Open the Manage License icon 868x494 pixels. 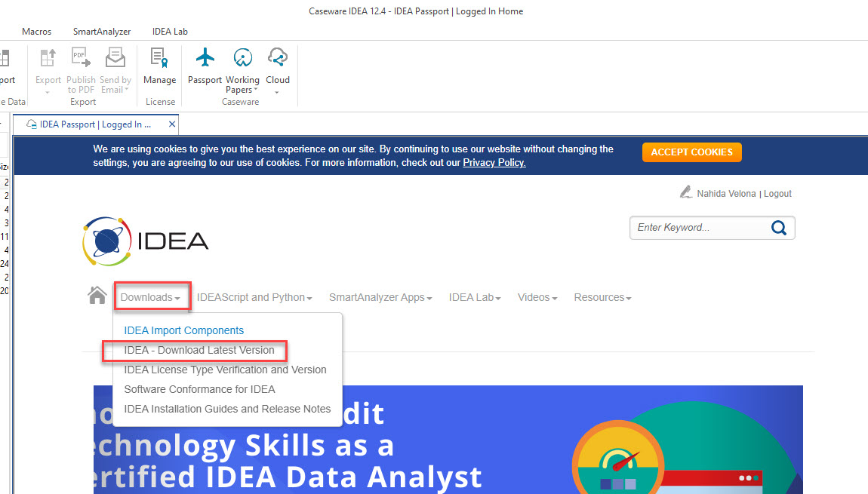(159, 59)
